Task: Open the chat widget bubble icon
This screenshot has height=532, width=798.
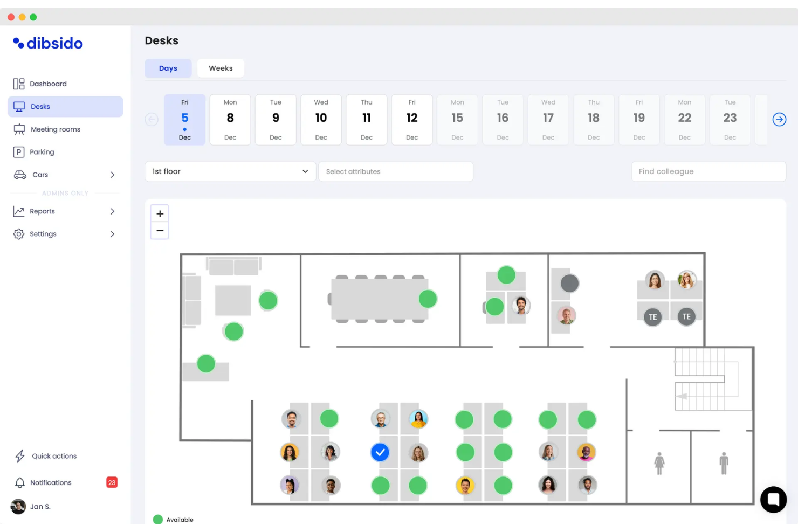Action: 773,500
